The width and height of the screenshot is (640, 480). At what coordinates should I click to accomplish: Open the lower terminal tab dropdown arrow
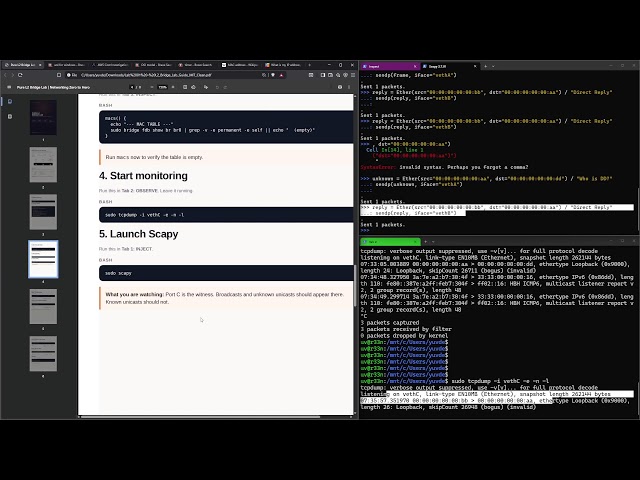click(x=433, y=242)
